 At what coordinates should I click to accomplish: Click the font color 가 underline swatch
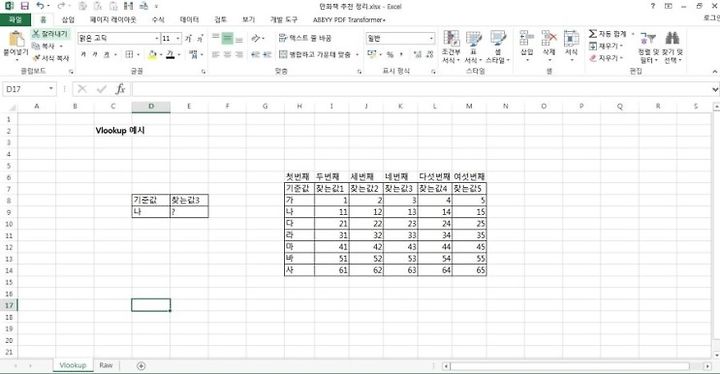click(170, 55)
